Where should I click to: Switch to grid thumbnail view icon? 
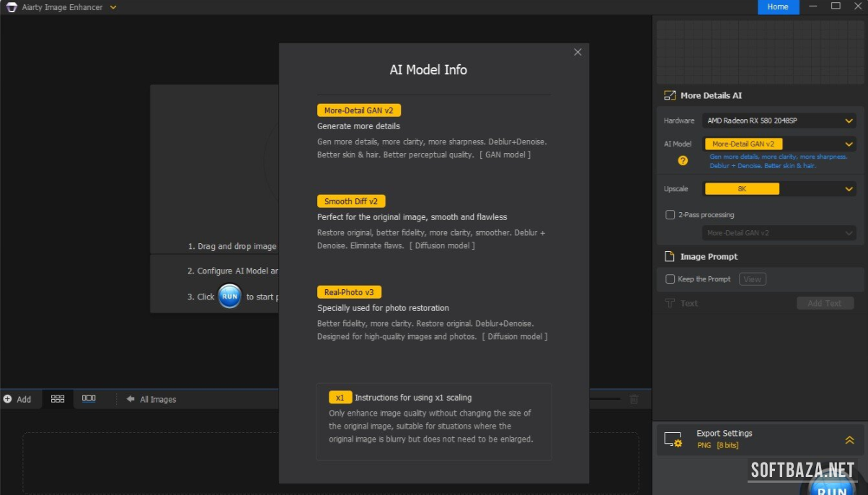tap(58, 399)
